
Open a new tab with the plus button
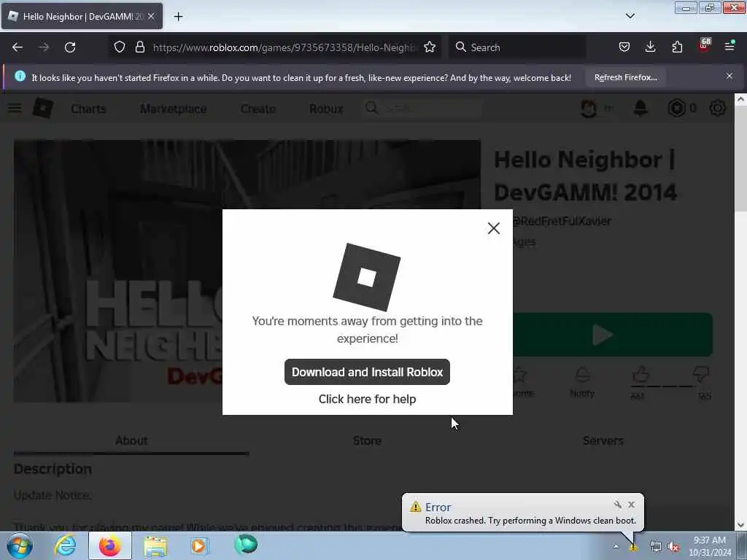tap(178, 17)
